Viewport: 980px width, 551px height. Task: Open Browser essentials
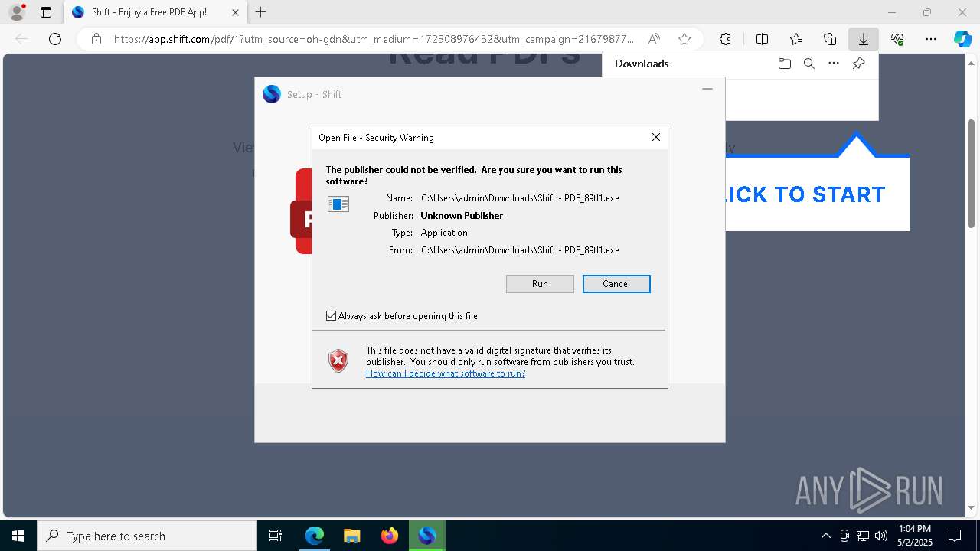(x=897, y=39)
